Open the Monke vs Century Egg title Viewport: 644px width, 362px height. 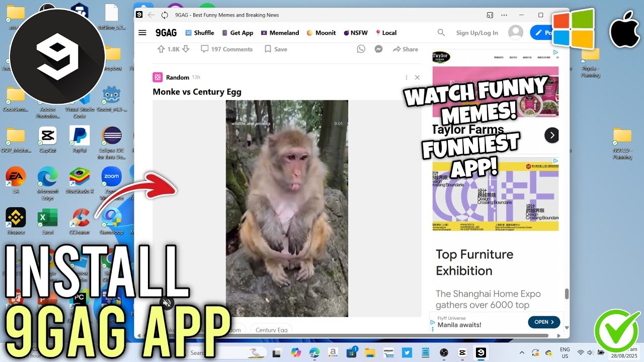[197, 92]
